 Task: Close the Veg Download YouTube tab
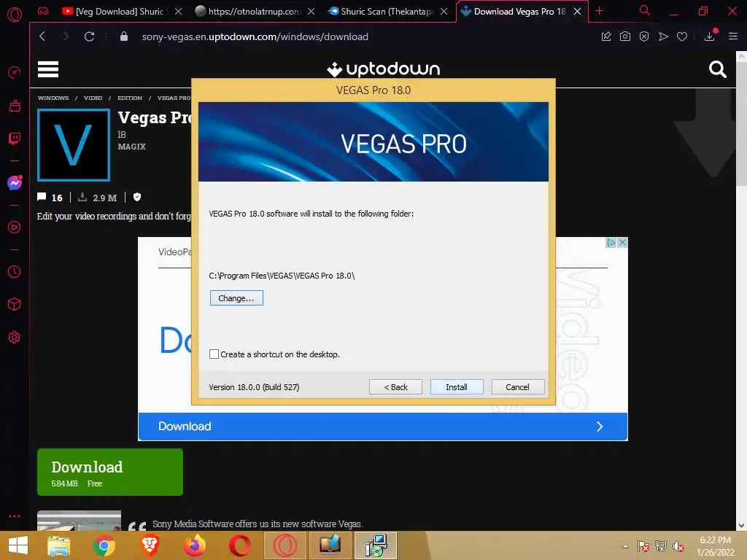coord(178,12)
